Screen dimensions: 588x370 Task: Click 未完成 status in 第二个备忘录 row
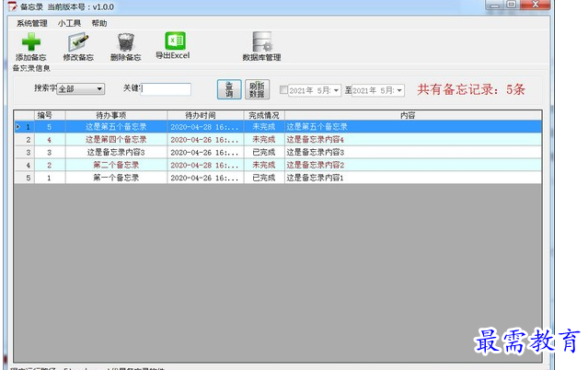[x=264, y=165]
